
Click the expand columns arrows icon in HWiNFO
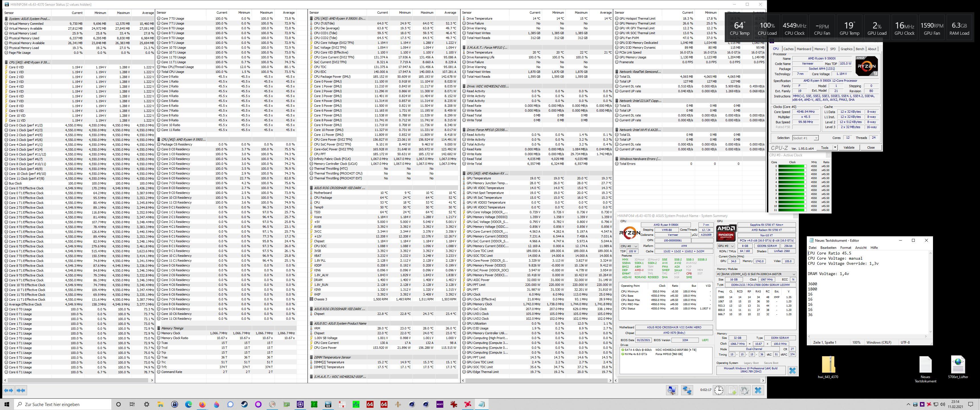point(8,390)
